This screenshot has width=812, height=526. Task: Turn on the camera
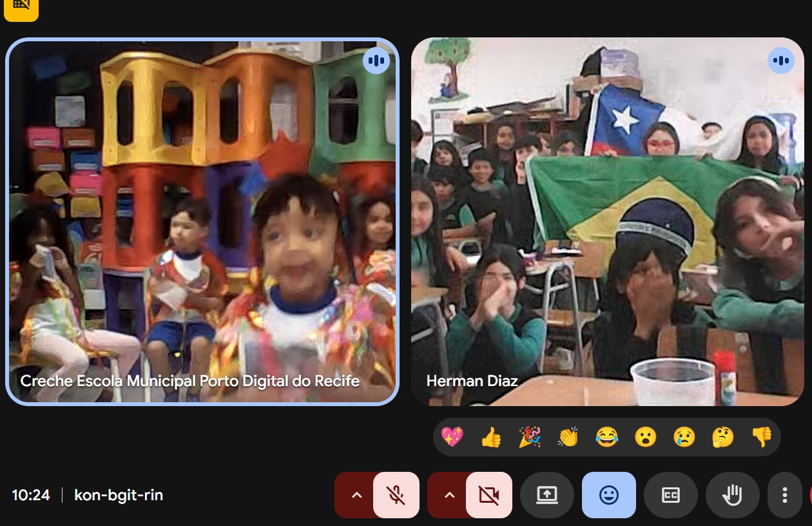coord(488,495)
